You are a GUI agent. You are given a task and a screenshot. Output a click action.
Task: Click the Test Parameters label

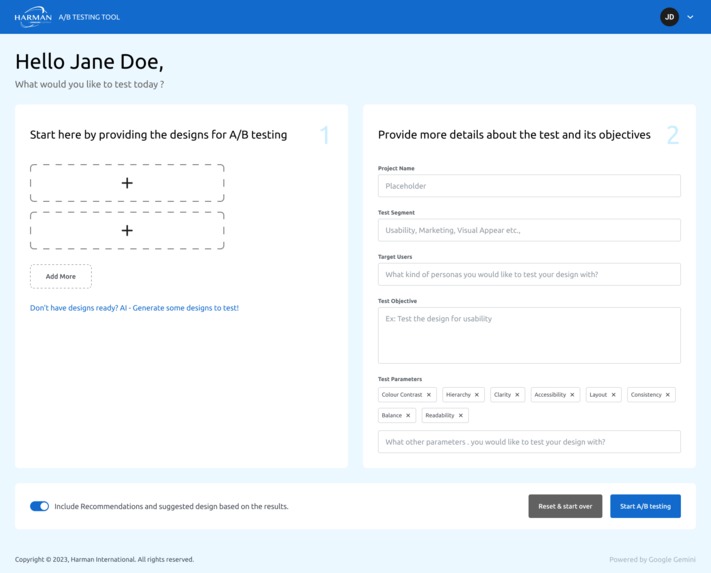click(400, 379)
